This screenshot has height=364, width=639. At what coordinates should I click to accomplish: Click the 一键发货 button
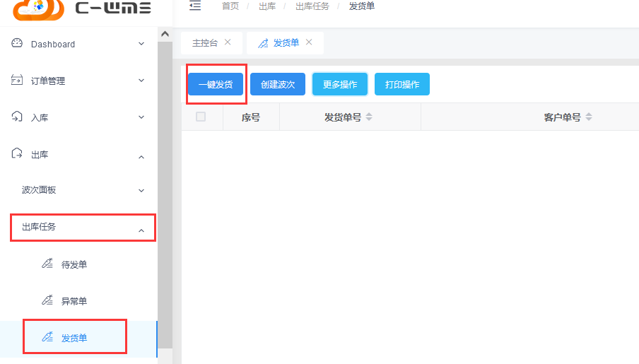point(216,84)
